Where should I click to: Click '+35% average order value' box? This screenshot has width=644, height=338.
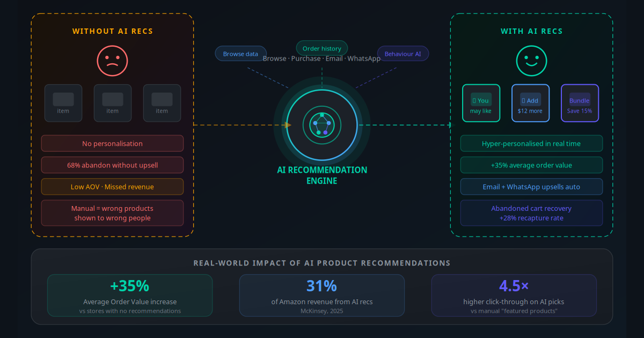531,165
